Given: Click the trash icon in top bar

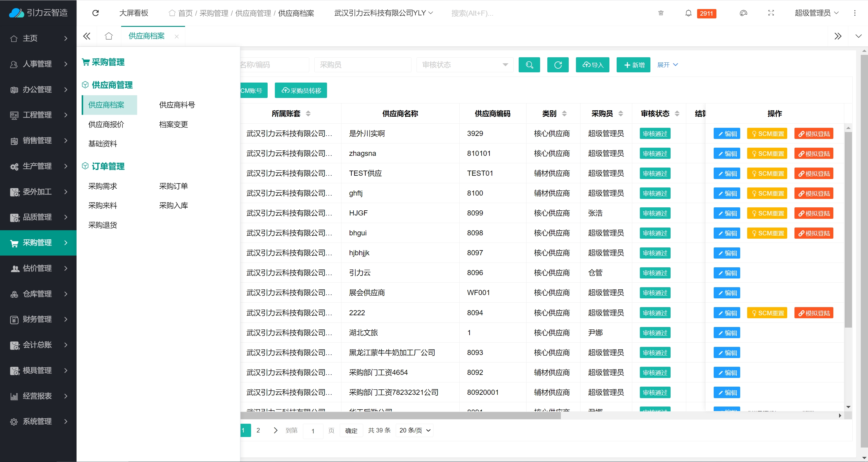Looking at the screenshot, I should (661, 13).
